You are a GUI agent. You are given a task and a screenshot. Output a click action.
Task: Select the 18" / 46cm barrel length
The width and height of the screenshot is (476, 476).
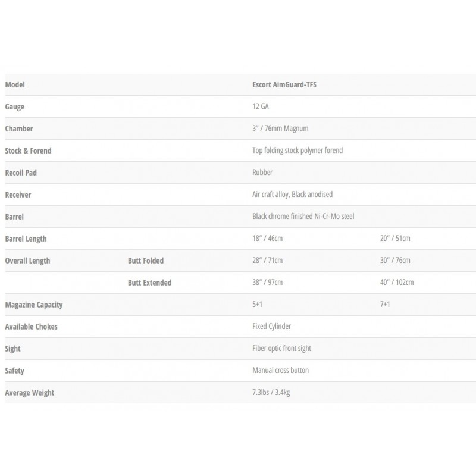pos(267,239)
